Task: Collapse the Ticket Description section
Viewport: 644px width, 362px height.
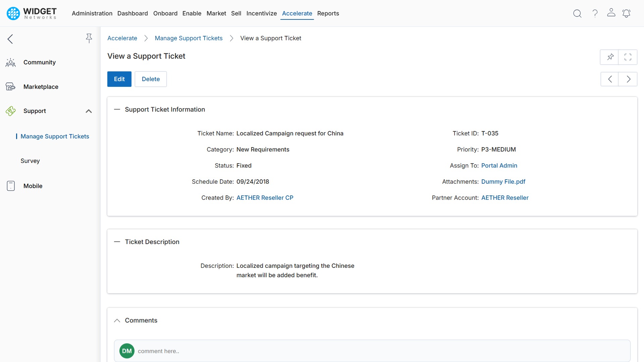Action: (117, 242)
